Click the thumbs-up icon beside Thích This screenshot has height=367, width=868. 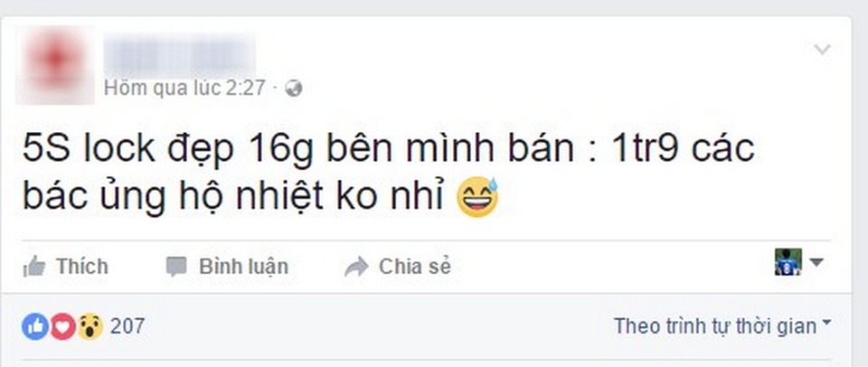[x=33, y=267]
